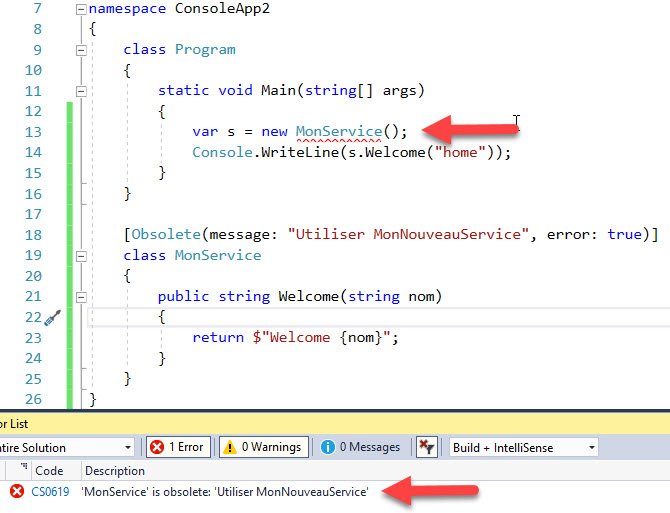
Task: Collapse the Program class block
Action: click(x=81, y=50)
